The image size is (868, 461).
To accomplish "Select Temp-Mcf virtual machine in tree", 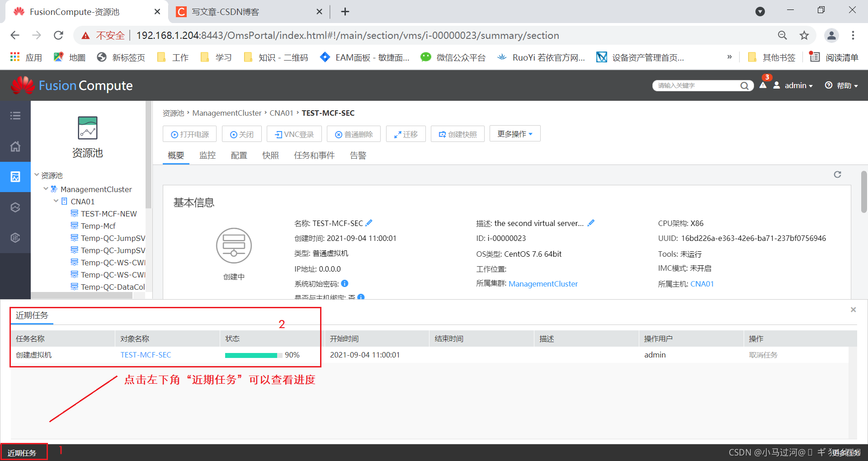I will 99,226.
